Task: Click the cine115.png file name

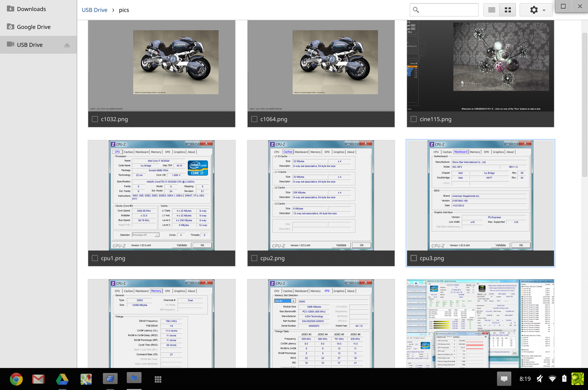Action: click(x=436, y=119)
